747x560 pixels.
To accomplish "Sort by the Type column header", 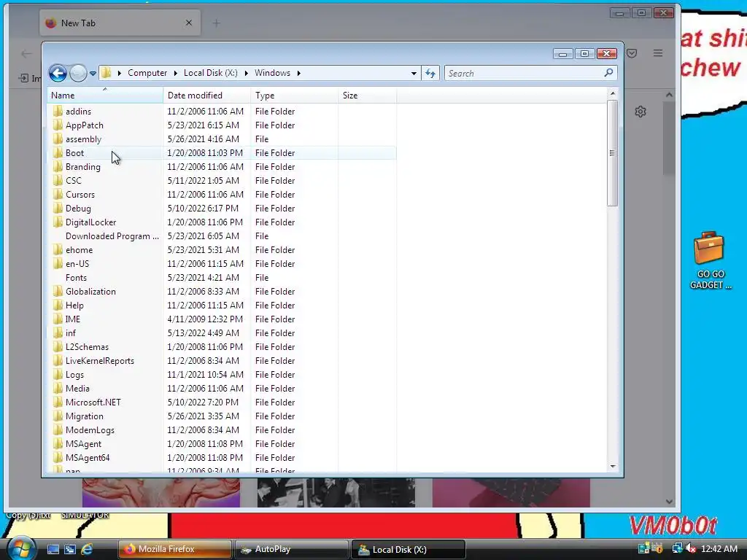I will tap(294, 96).
